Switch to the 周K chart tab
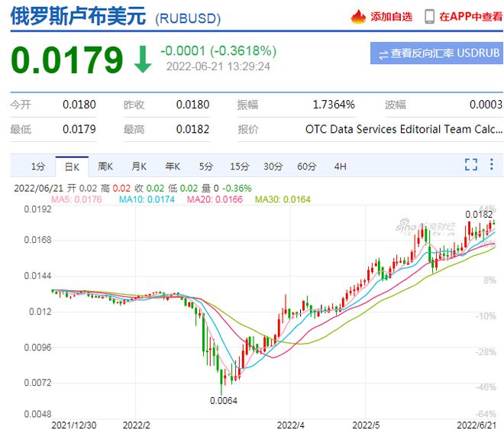 (105, 167)
